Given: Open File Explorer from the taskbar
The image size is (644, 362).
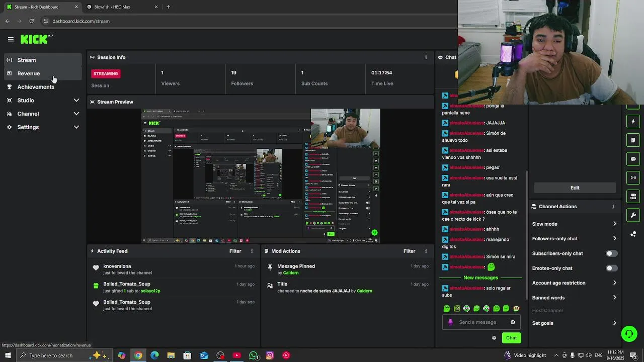Looking at the screenshot, I should point(171,355).
